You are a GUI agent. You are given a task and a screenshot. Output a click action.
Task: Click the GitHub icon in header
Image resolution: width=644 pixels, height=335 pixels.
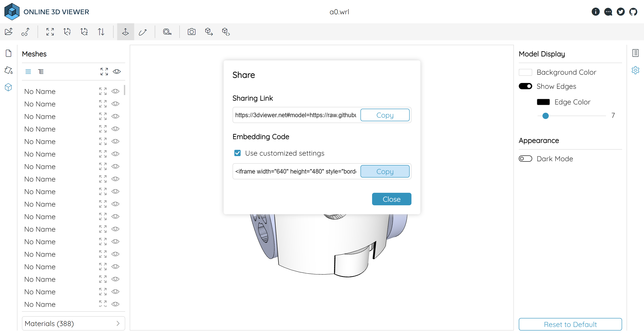coord(633,12)
